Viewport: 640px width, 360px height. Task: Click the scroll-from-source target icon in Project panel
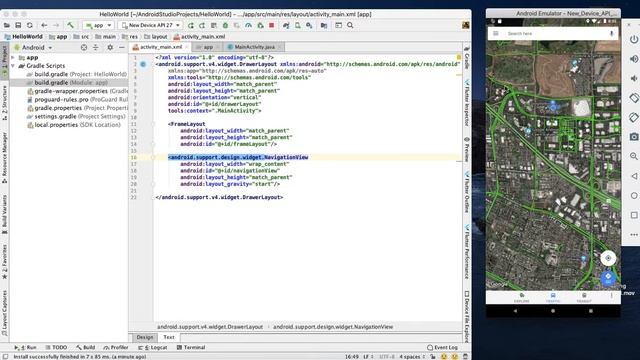click(x=84, y=47)
